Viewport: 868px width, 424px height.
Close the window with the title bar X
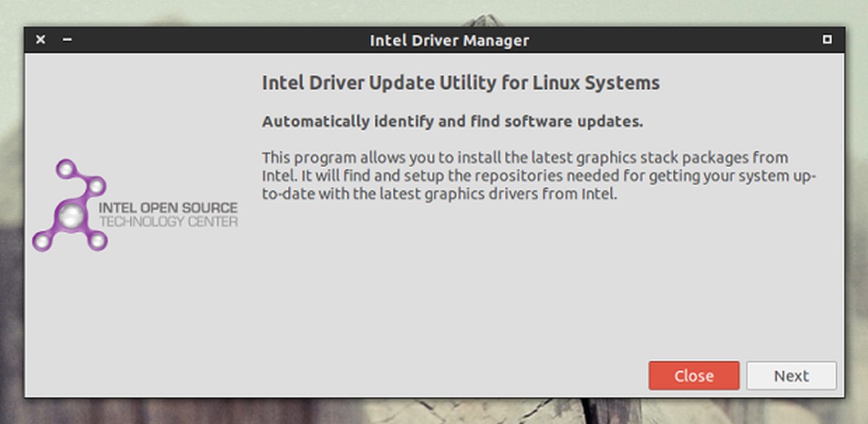(41, 40)
